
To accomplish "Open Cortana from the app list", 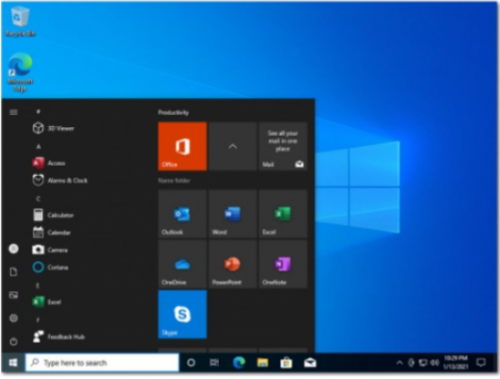I will click(x=50, y=267).
